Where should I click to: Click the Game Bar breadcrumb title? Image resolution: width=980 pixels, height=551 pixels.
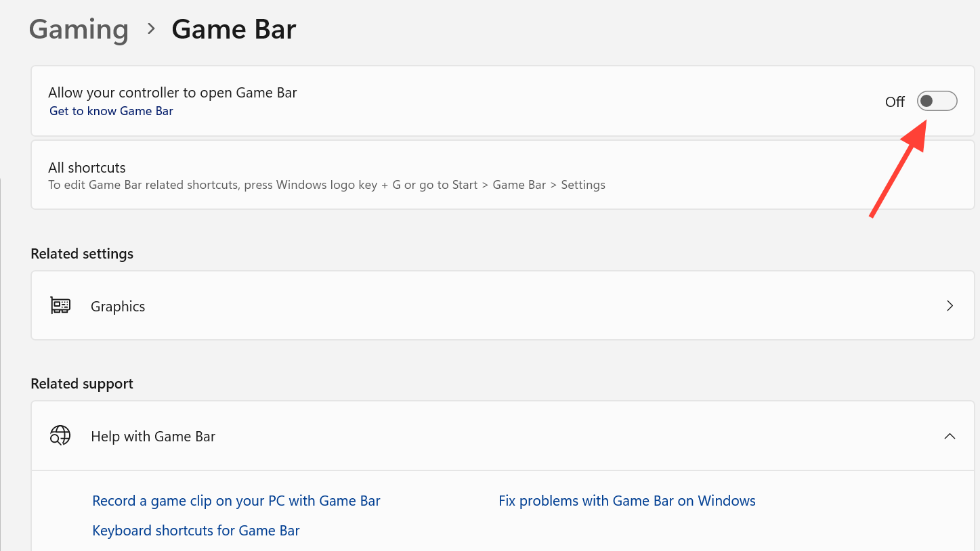click(234, 30)
